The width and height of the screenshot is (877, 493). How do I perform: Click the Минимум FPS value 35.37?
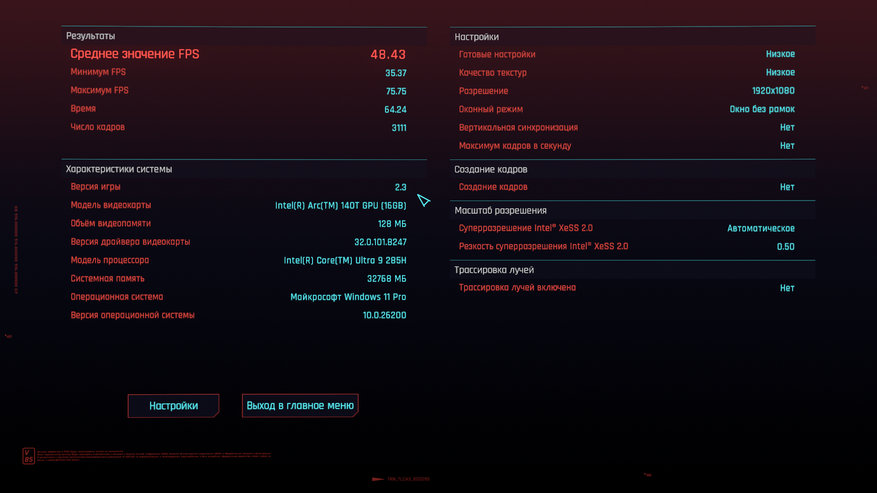tap(395, 73)
